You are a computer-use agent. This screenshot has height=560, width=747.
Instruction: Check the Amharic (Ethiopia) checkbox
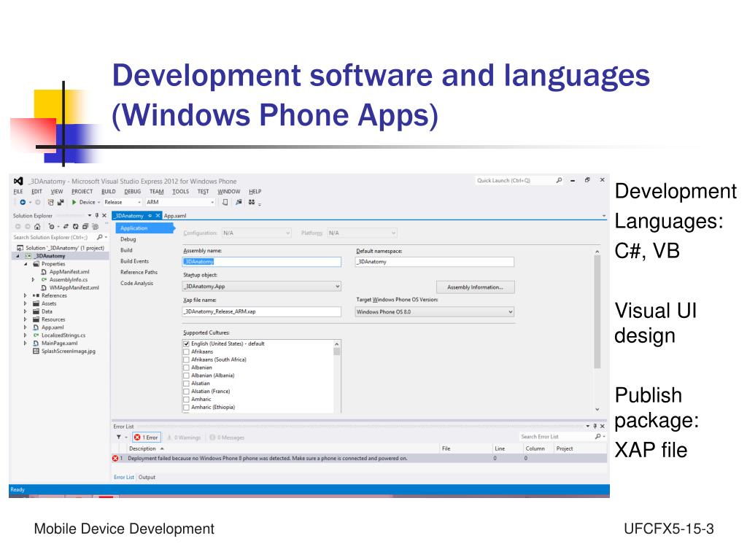[x=186, y=408]
